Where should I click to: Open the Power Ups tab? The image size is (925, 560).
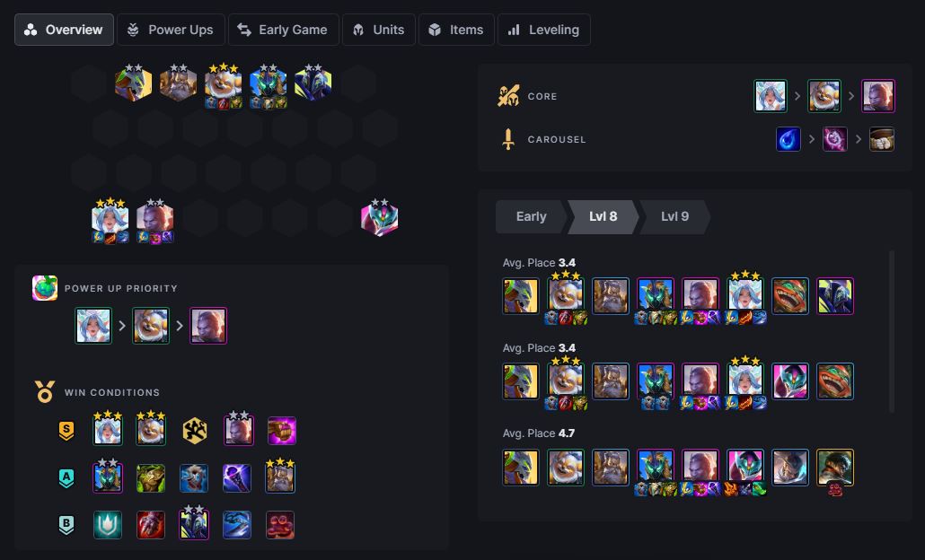click(x=171, y=30)
